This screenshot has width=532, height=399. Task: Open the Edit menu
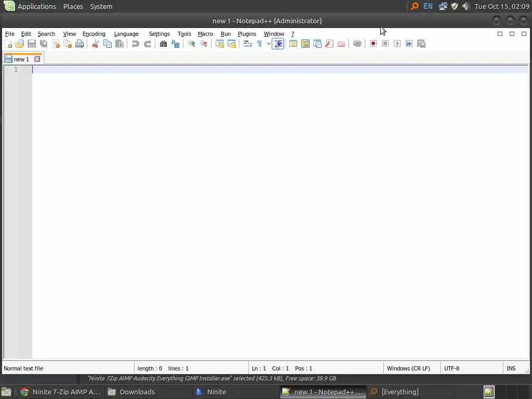pyautogui.click(x=26, y=34)
